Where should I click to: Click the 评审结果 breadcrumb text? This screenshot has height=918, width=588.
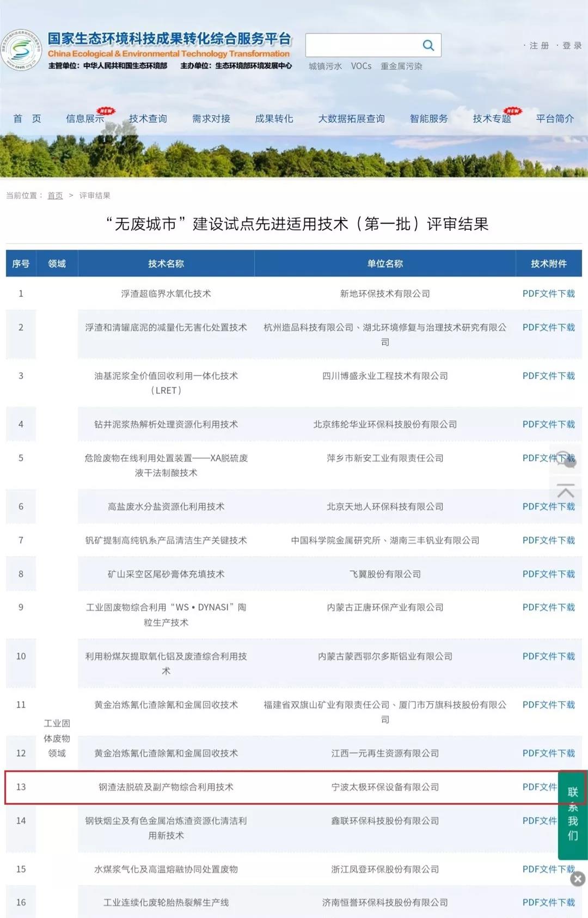click(x=95, y=195)
